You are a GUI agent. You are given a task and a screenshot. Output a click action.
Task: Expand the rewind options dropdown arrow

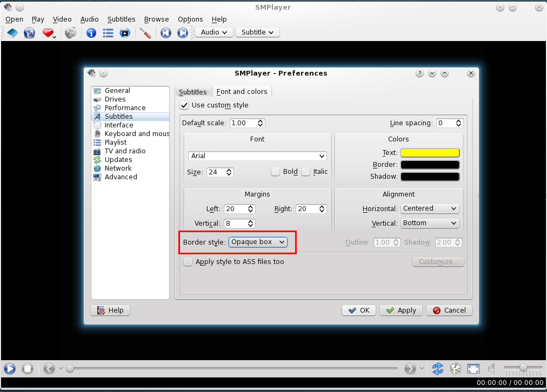click(x=61, y=369)
